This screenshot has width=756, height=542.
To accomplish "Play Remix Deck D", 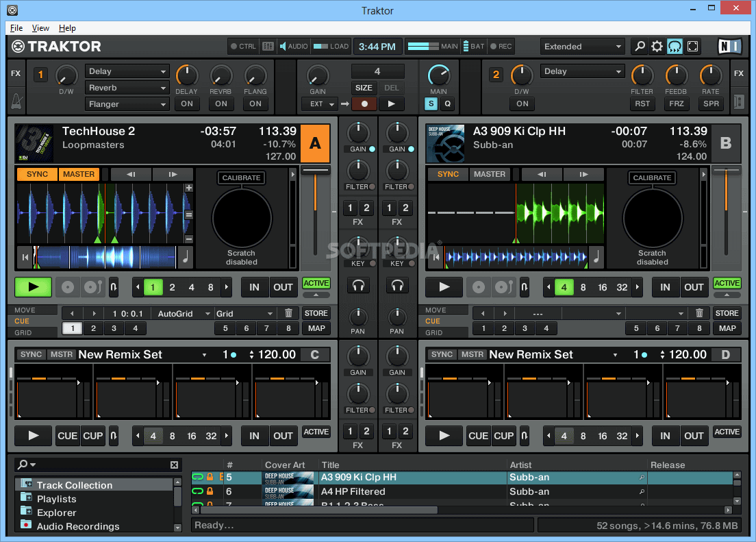I will (x=444, y=436).
